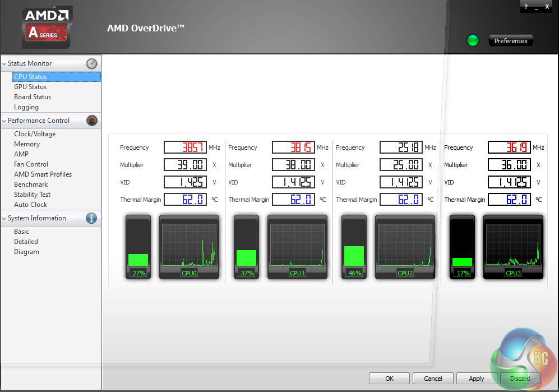559x392 pixels.
Task: Click the 38.00 multiplier field
Action: coord(293,164)
